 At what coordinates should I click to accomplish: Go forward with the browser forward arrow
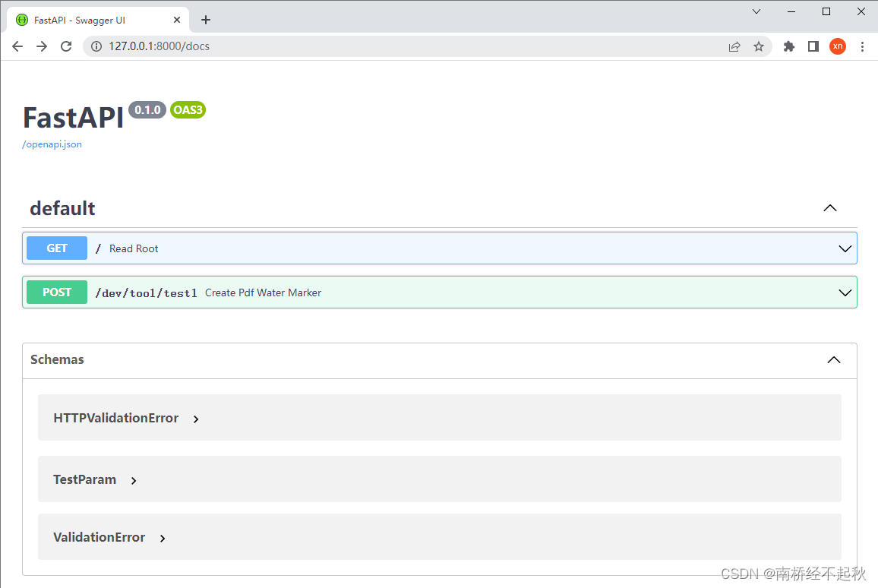(42, 46)
